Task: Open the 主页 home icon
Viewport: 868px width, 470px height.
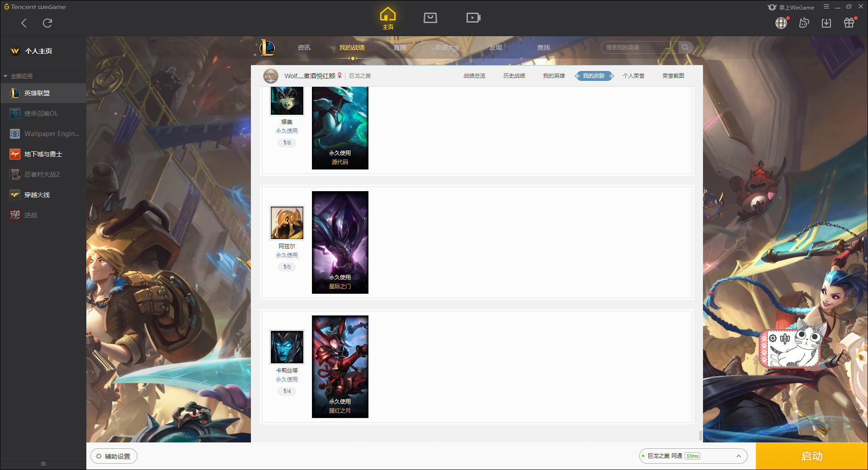Action: pos(388,19)
